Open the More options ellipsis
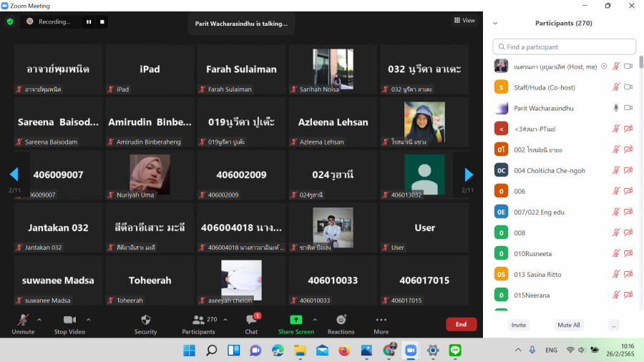644x362 pixels. (x=381, y=323)
